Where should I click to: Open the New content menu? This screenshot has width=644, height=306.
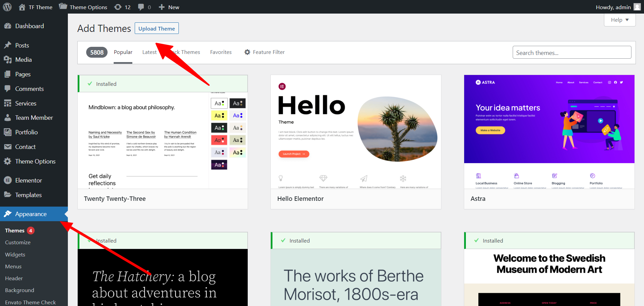coord(169,7)
